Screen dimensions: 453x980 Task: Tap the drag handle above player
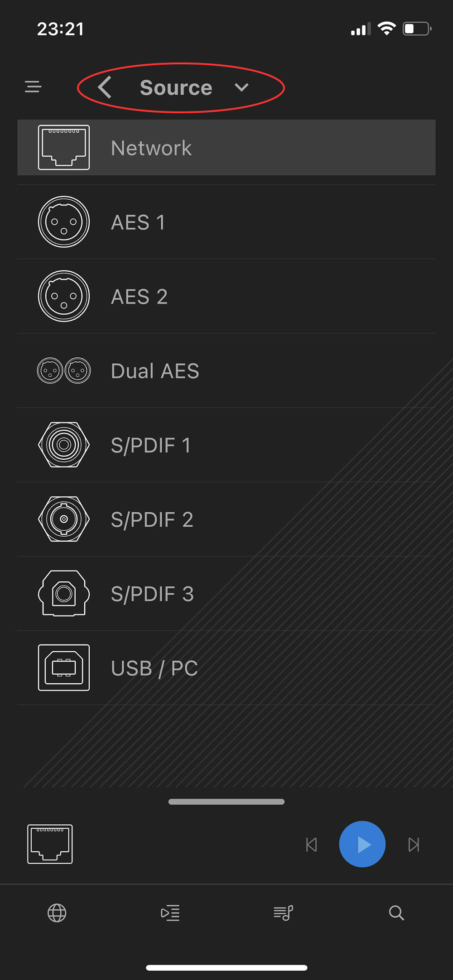pyautogui.click(x=226, y=802)
